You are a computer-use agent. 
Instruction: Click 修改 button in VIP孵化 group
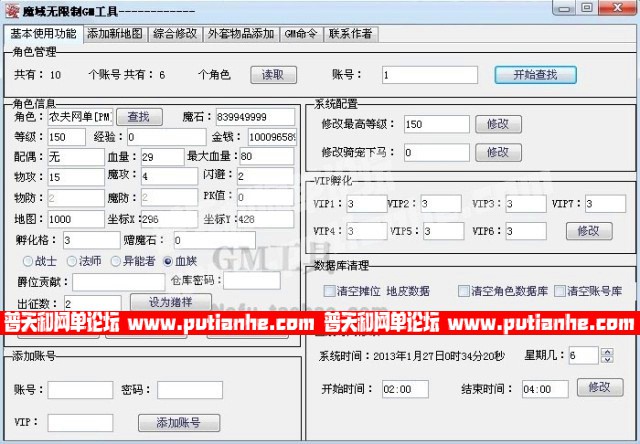(x=589, y=231)
